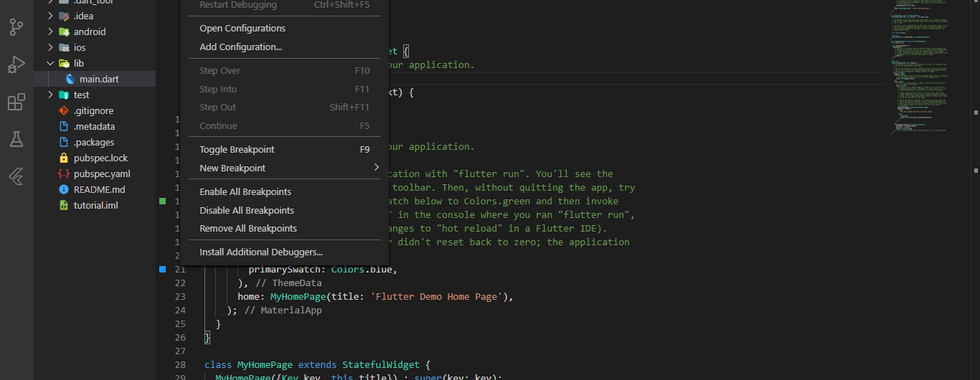Click 'Flutter Demo Home Page' string
This screenshot has width=980, height=380.
(x=437, y=297)
